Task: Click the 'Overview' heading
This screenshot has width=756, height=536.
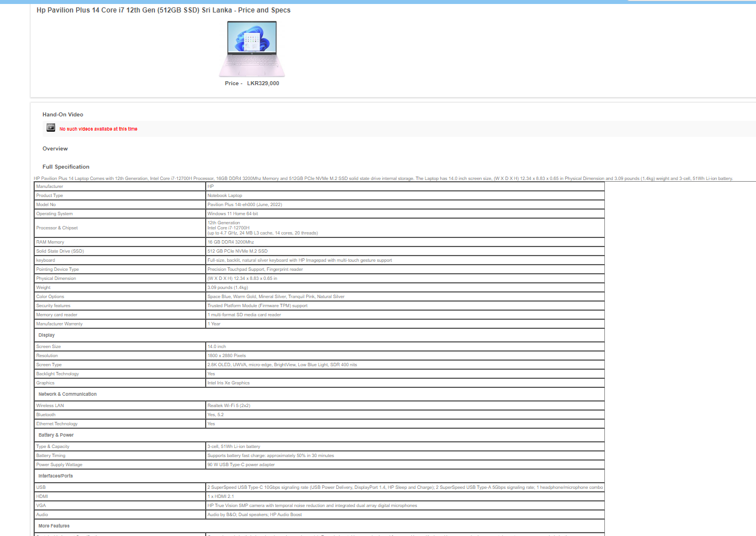Action: pos(55,149)
